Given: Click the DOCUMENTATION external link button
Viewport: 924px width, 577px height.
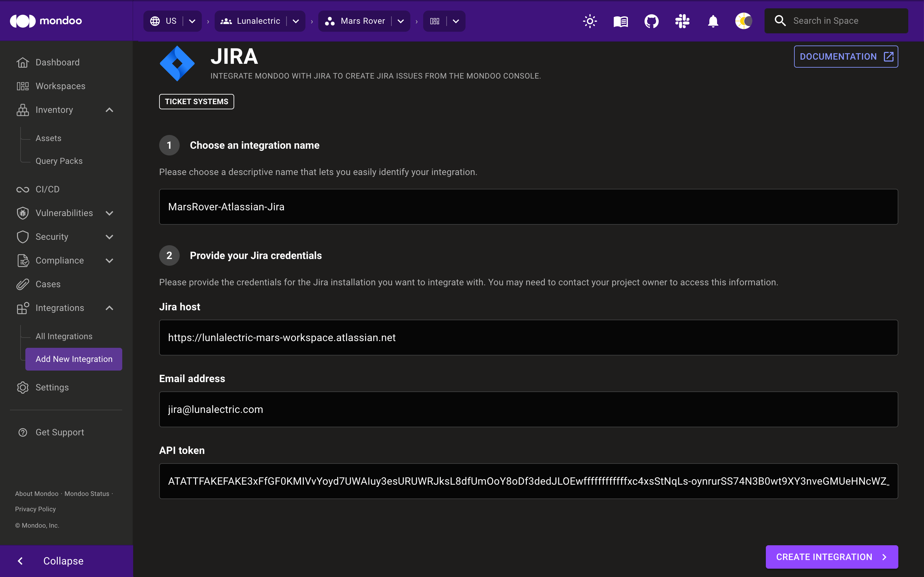Looking at the screenshot, I should point(846,56).
